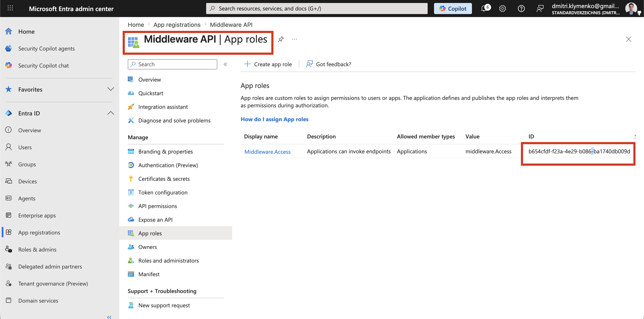Open the help question mark icon
This screenshot has width=644, height=319.
521,9
